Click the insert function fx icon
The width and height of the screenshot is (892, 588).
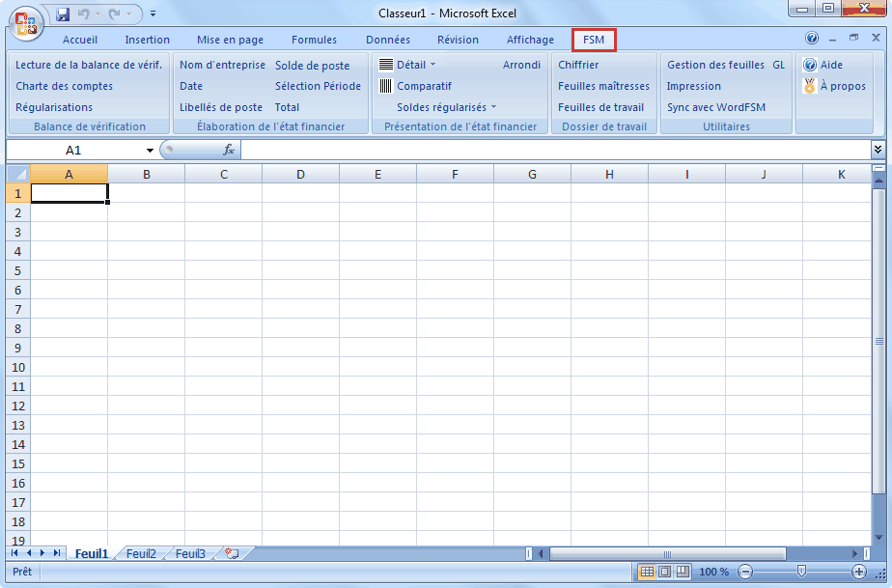pyautogui.click(x=229, y=150)
